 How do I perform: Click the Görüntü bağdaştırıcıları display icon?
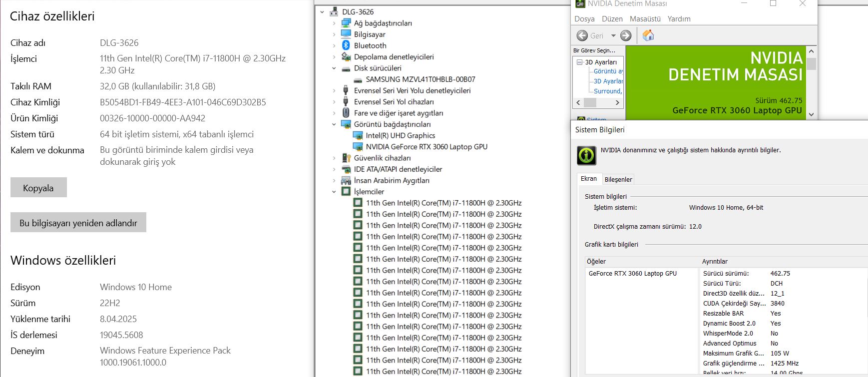point(346,124)
